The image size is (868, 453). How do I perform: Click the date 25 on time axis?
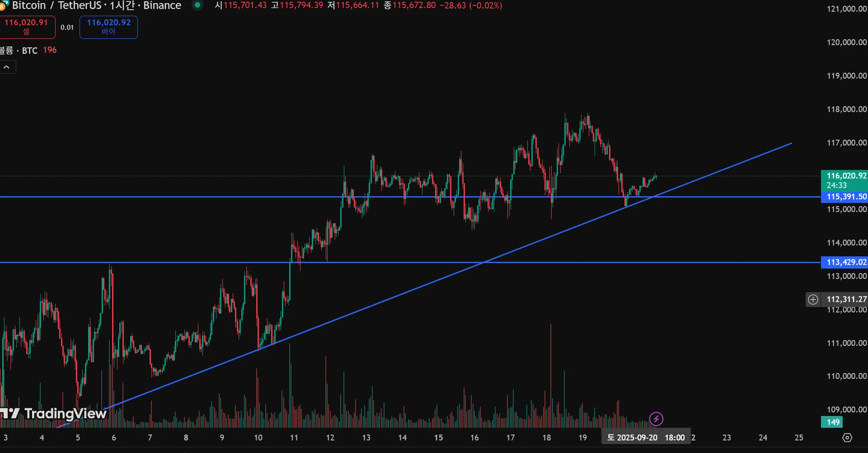click(799, 438)
